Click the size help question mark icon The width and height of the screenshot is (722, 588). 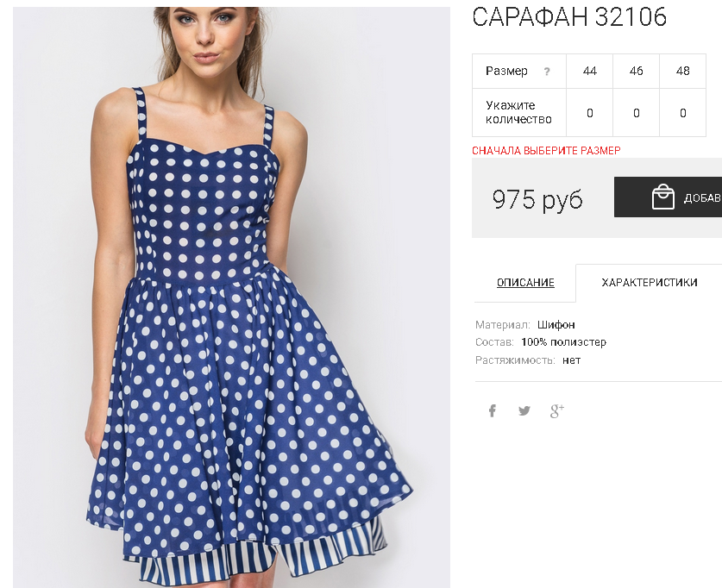coord(547,72)
